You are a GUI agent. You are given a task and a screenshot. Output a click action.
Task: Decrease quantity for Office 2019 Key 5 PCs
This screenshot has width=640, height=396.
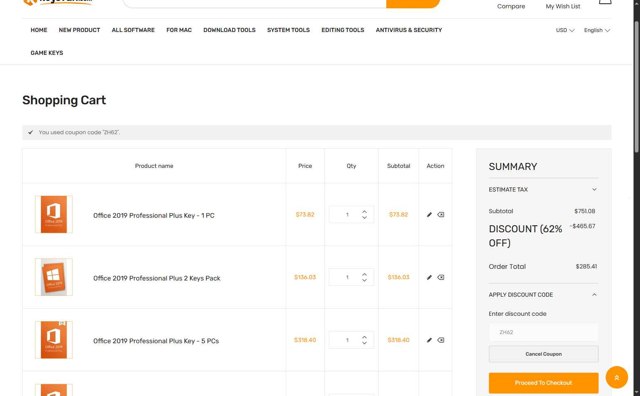point(364,343)
